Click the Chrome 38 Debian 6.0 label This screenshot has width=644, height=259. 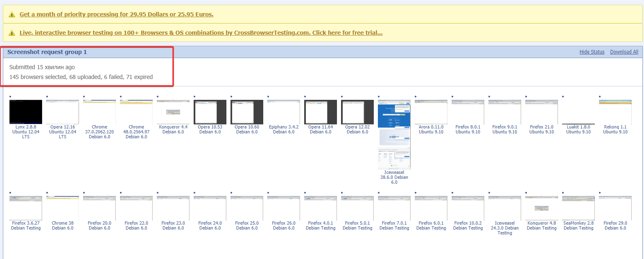(x=63, y=226)
